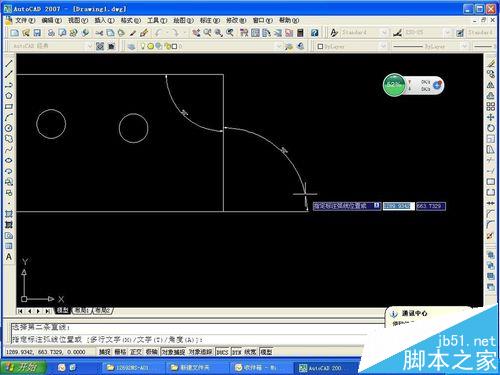Toggle 线宽 lineweight display in status bar
Viewport: 500px width, 375px height.
[250, 352]
